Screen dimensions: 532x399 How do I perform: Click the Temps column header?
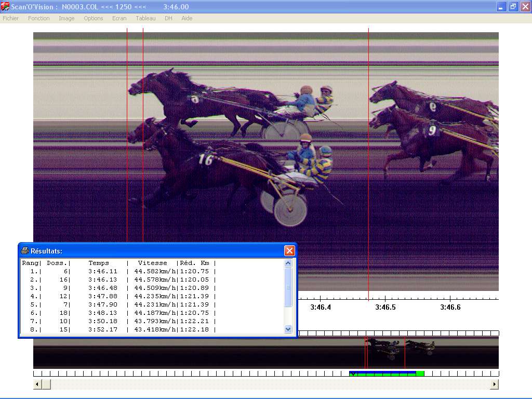tap(99, 263)
